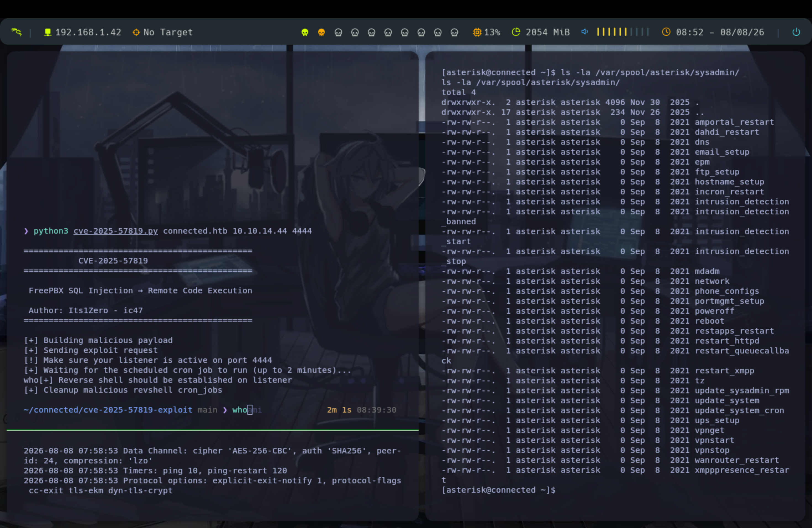Switch to the orange skull workspace
This screenshot has height=528, width=812.
(x=321, y=32)
